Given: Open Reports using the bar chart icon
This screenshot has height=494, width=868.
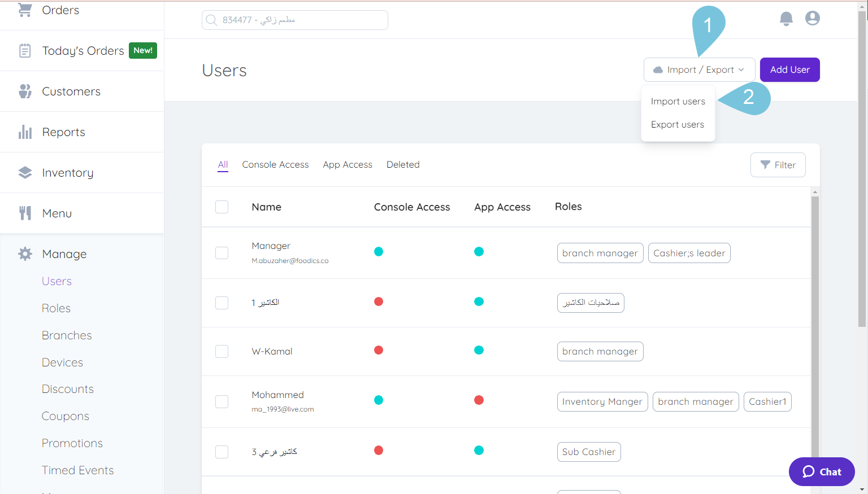Looking at the screenshot, I should point(25,132).
